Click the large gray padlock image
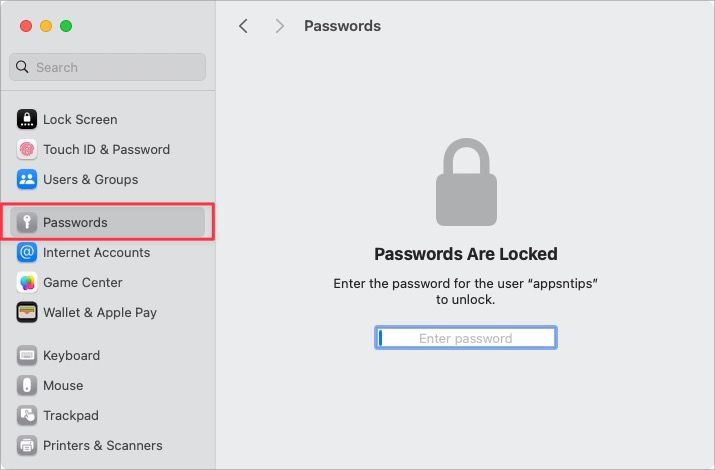This screenshot has height=470, width=715. [465, 183]
